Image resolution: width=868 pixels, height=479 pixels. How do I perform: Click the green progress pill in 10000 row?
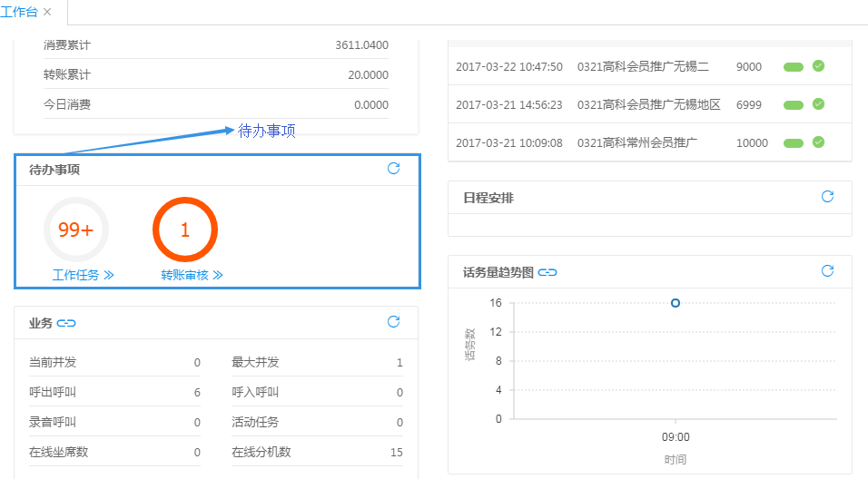point(794,143)
